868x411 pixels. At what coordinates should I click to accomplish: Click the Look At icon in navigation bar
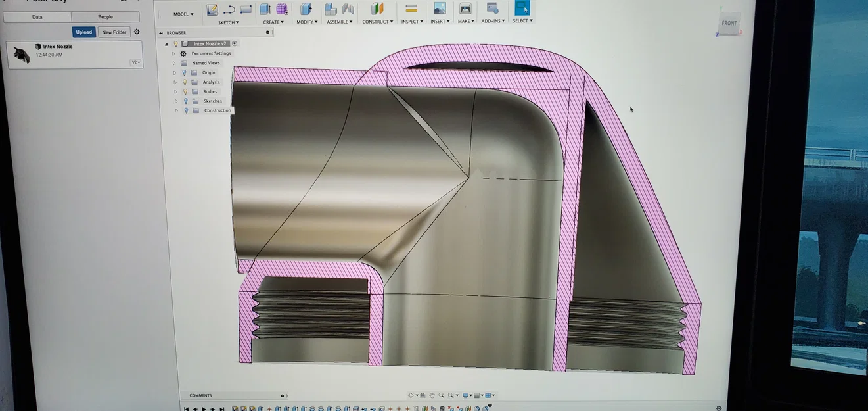423,395
